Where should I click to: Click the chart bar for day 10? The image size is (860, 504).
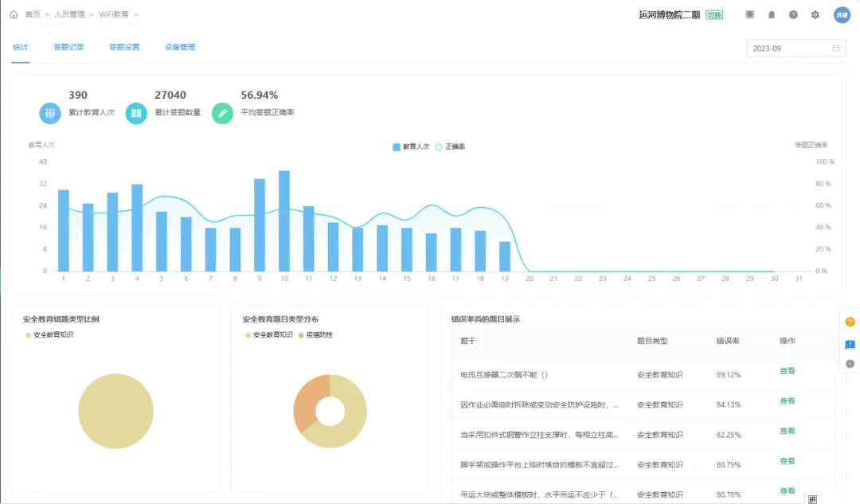(x=284, y=221)
